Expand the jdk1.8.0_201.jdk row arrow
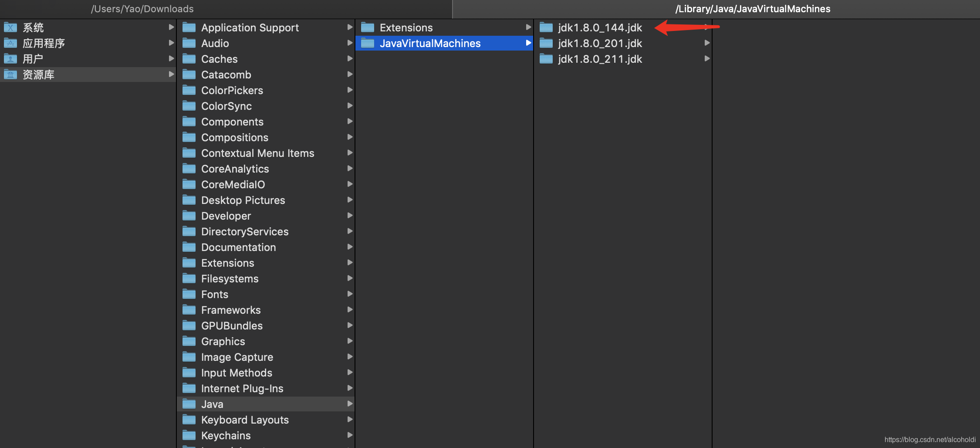980x448 pixels. (x=707, y=43)
